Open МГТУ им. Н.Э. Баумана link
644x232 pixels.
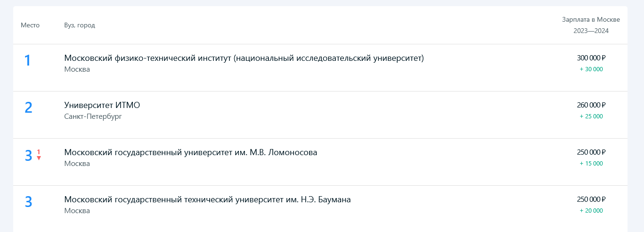point(207,199)
